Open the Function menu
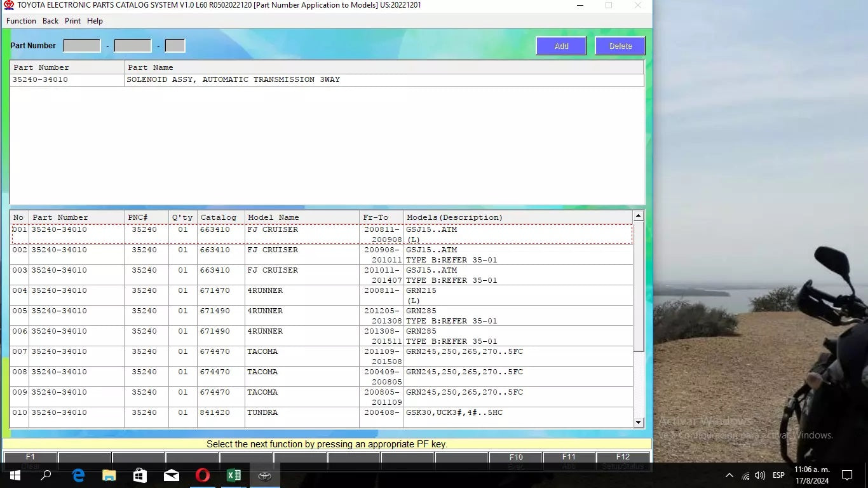This screenshot has width=868, height=488. (21, 21)
